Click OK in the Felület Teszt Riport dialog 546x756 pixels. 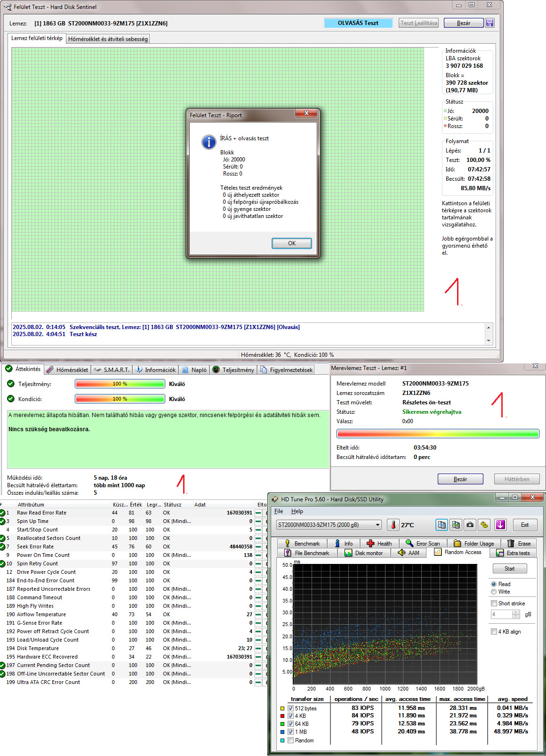[292, 243]
